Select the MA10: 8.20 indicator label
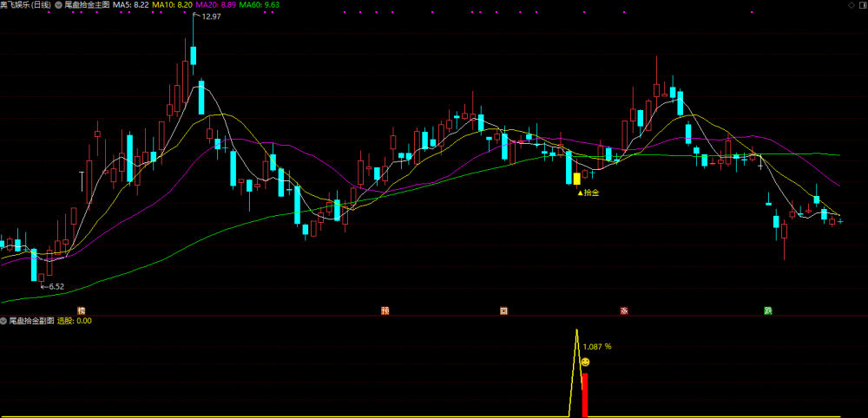Image resolution: width=868 pixels, height=418 pixels. pos(171,4)
